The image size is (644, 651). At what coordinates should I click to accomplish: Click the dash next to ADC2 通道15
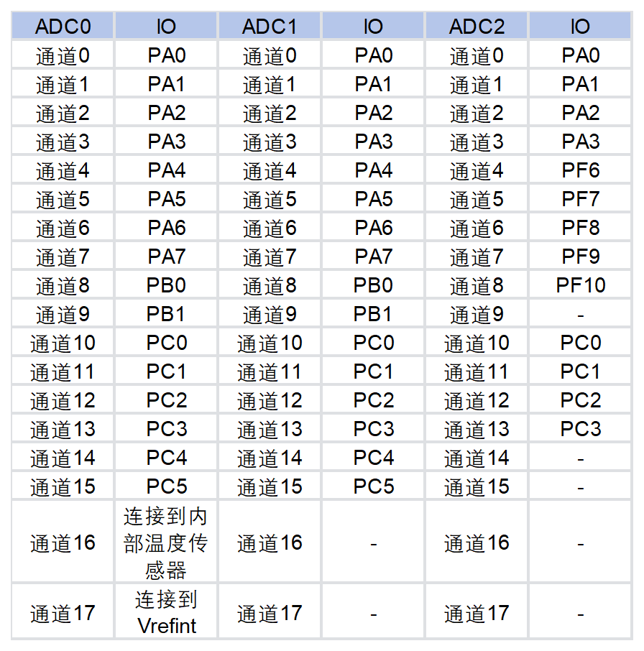pyautogui.click(x=580, y=486)
